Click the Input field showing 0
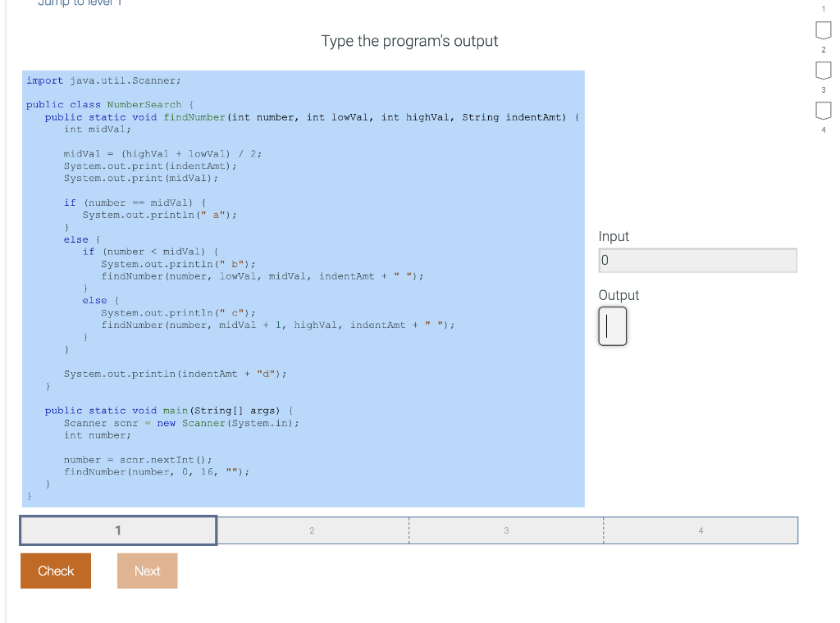 pos(697,260)
